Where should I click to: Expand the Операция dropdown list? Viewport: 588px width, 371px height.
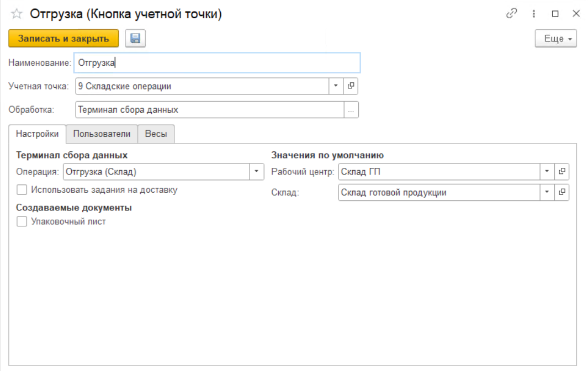pyautogui.click(x=257, y=172)
